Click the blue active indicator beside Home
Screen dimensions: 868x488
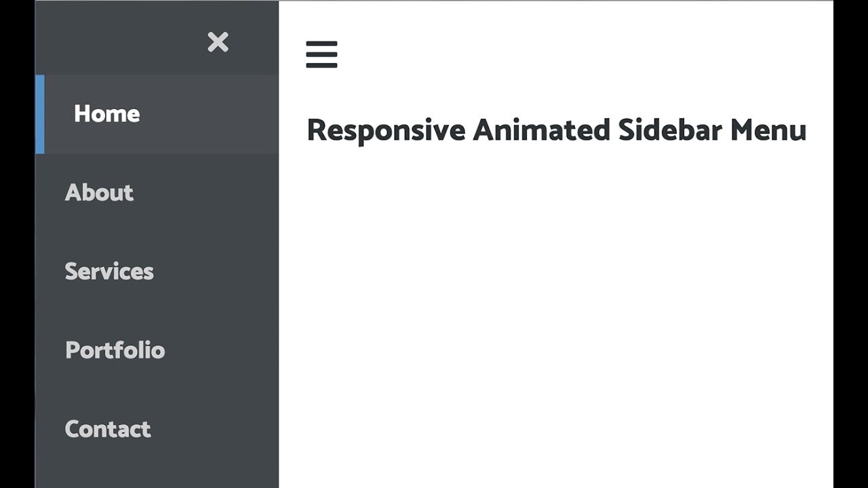[x=40, y=114]
